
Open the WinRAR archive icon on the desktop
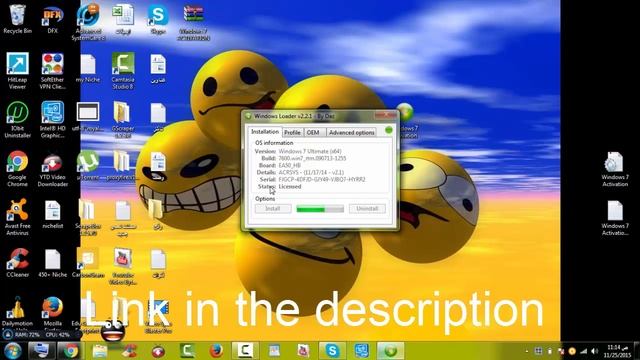(193, 22)
